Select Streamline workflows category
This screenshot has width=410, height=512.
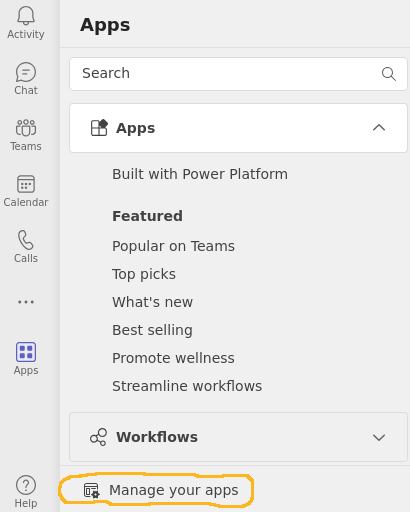(187, 386)
